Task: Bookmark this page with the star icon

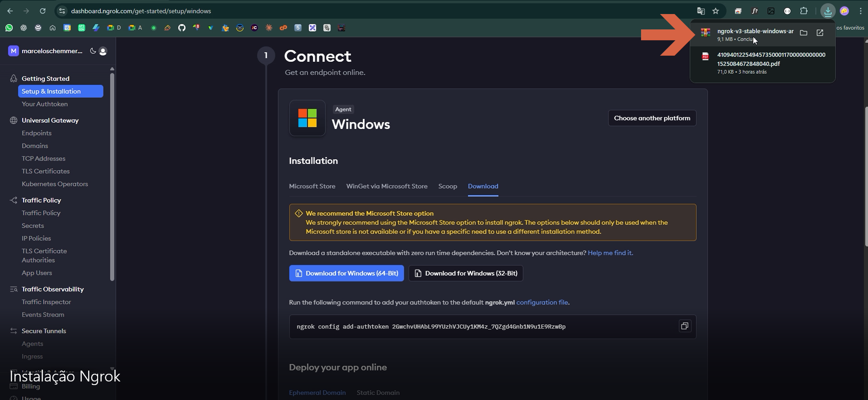Action: (x=716, y=11)
